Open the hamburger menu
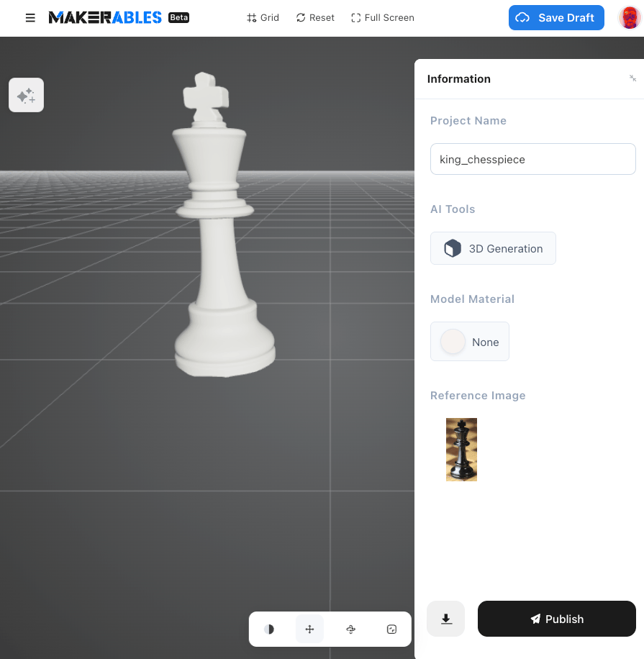Viewport: 644px width, 659px height. (30, 18)
